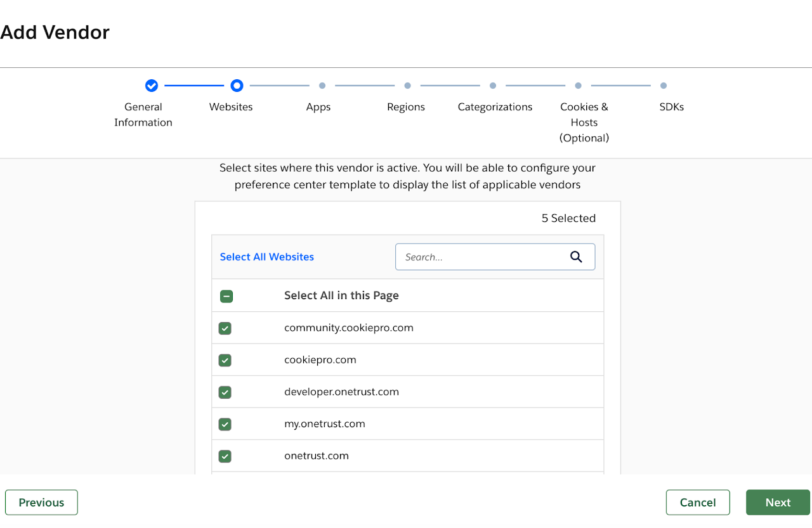Click the Cookies & Hosts step dot
This screenshot has width=812, height=528.
578,86
